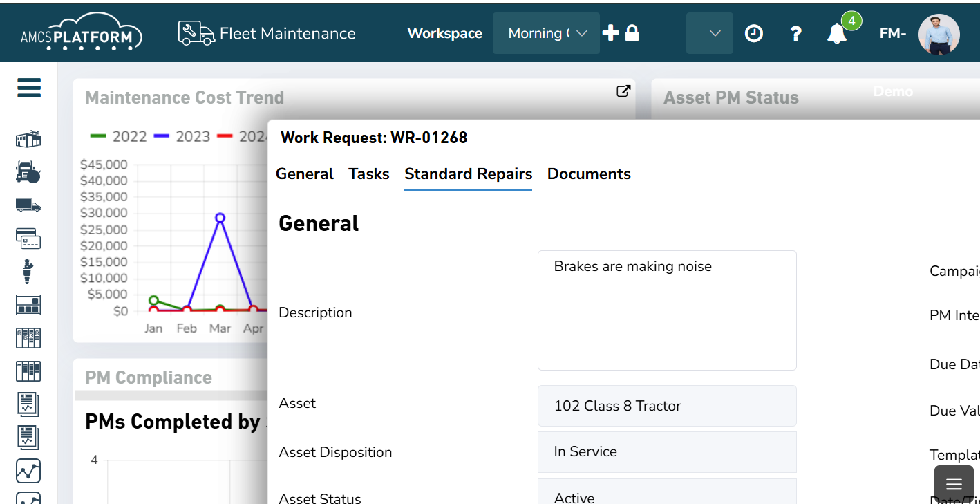Open the fuel cards sidebar icon
Viewport: 980px width, 504px height.
click(x=28, y=239)
